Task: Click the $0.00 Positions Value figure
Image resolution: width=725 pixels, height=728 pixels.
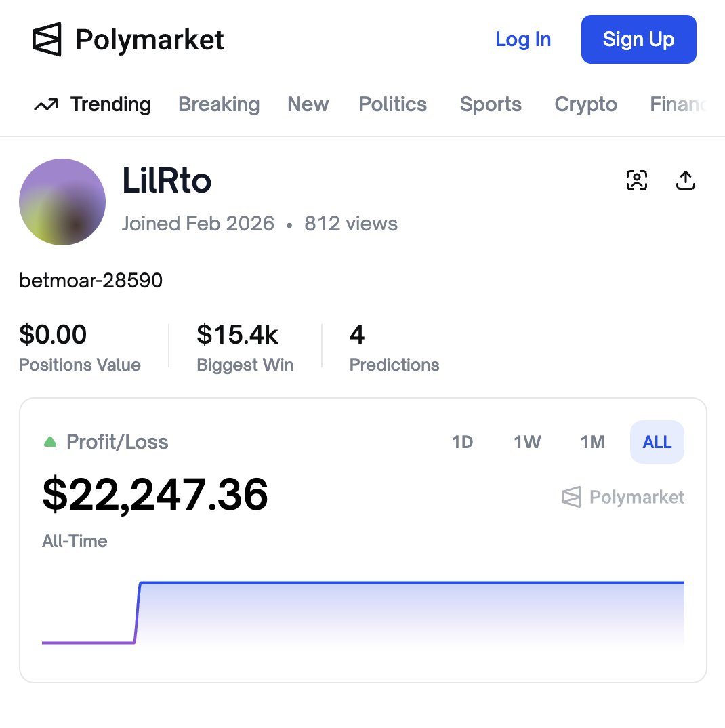Action: [x=53, y=334]
